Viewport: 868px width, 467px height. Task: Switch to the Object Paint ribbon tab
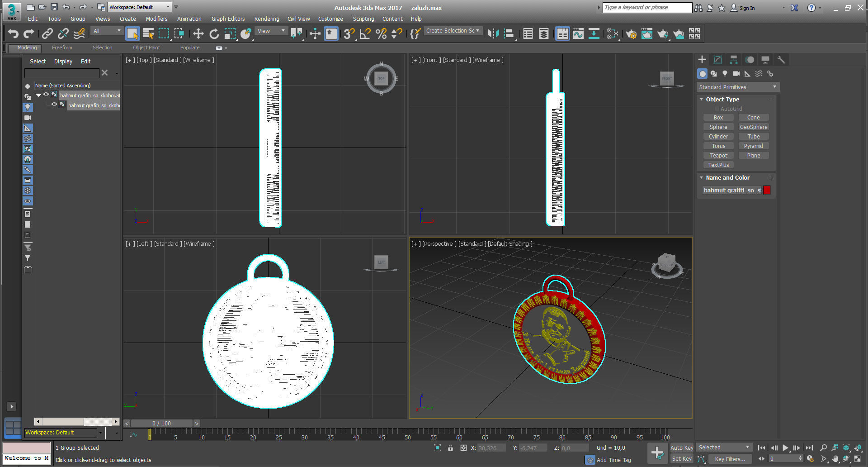coord(146,48)
